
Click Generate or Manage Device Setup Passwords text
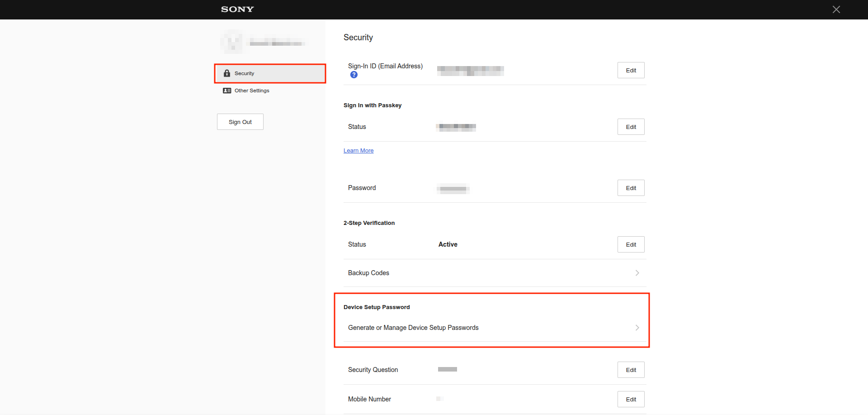tap(413, 328)
